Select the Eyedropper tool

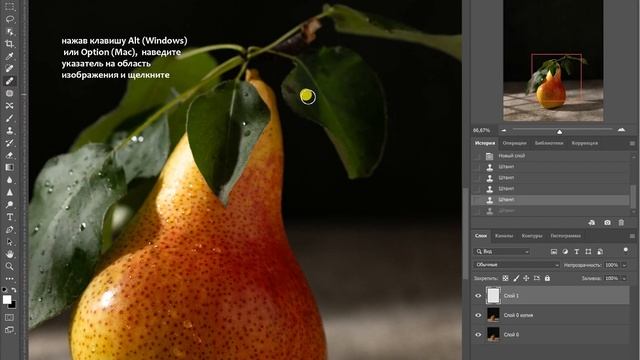(x=9, y=56)
